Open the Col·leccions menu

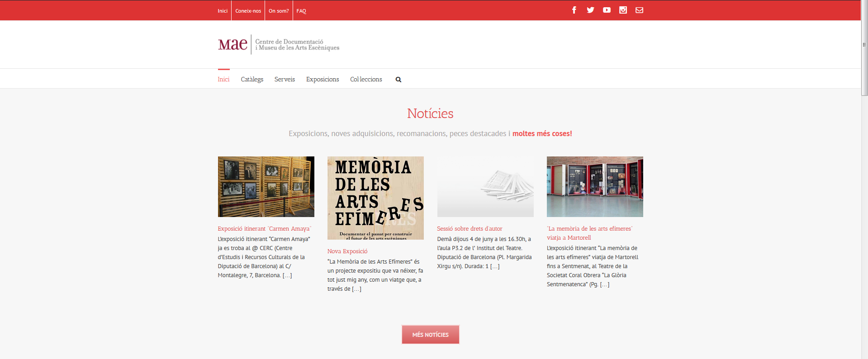click(x=366, y=79)
